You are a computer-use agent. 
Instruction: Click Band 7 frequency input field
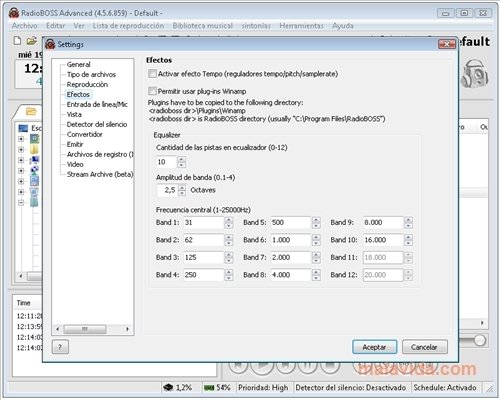tap(291, 257)
